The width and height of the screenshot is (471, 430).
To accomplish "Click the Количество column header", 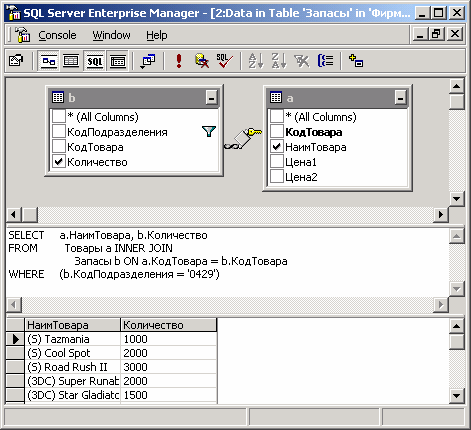I will (x=169, y=325).
